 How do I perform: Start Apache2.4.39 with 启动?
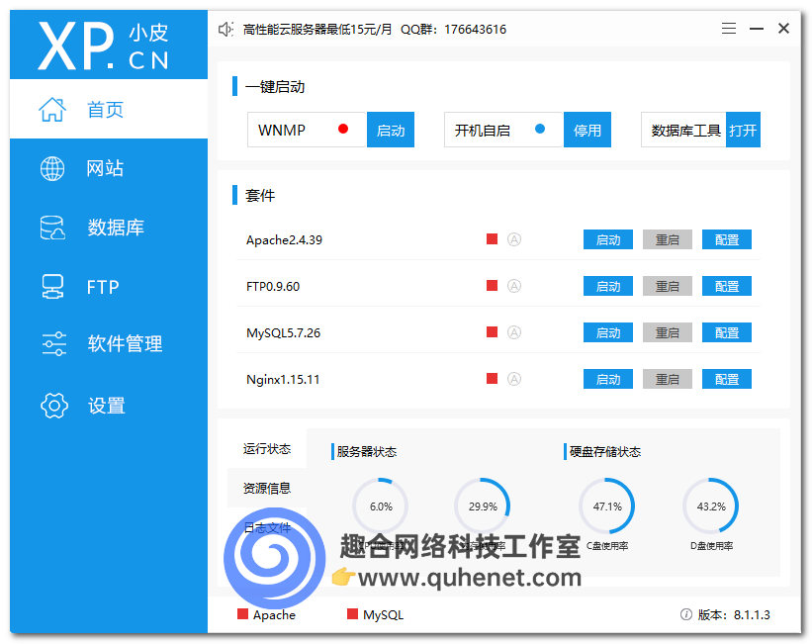click(608, 239)
